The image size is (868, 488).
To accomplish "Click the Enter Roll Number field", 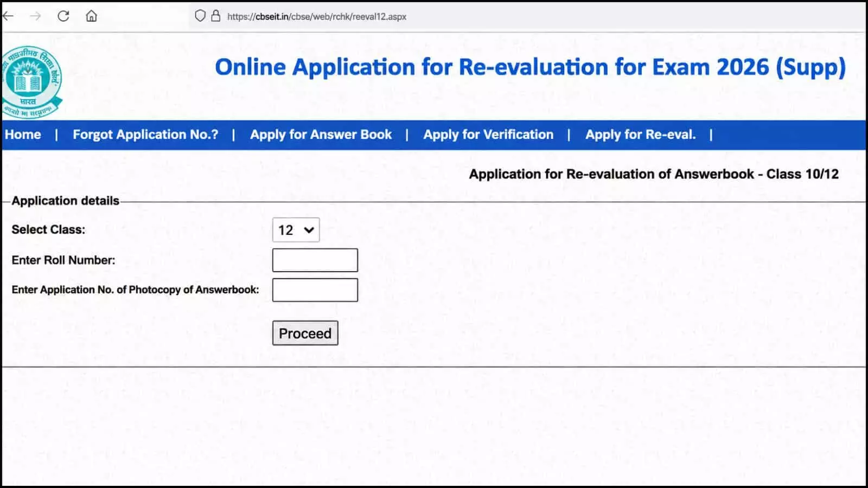I will (315, 260).
